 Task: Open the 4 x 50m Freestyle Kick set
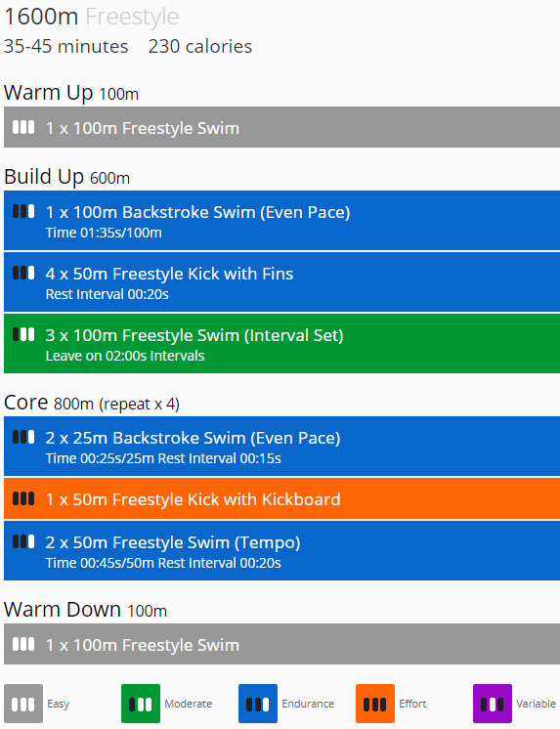coord(281,281)
